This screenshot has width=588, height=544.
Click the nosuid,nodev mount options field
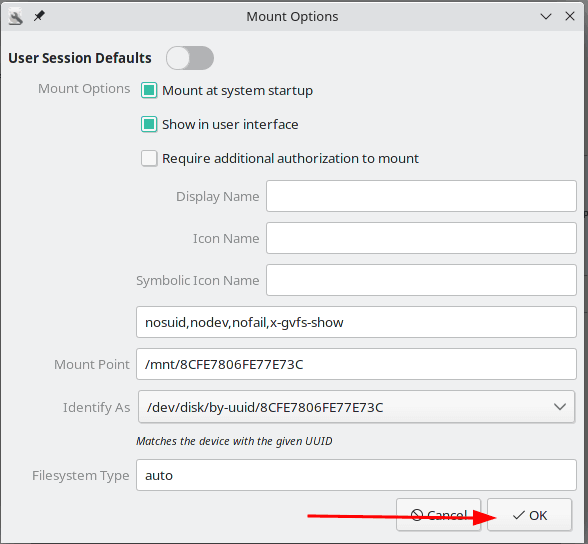tap(356, 322)
